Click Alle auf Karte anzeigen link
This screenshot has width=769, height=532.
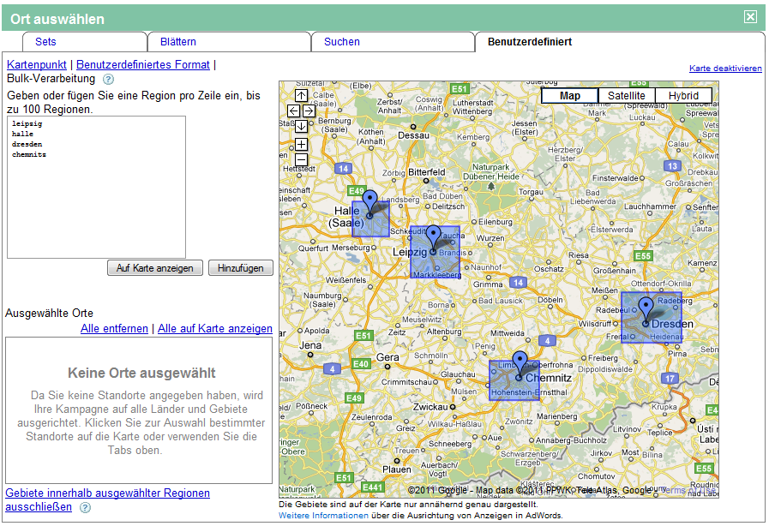pyautogui.click(x=215, y=329)
